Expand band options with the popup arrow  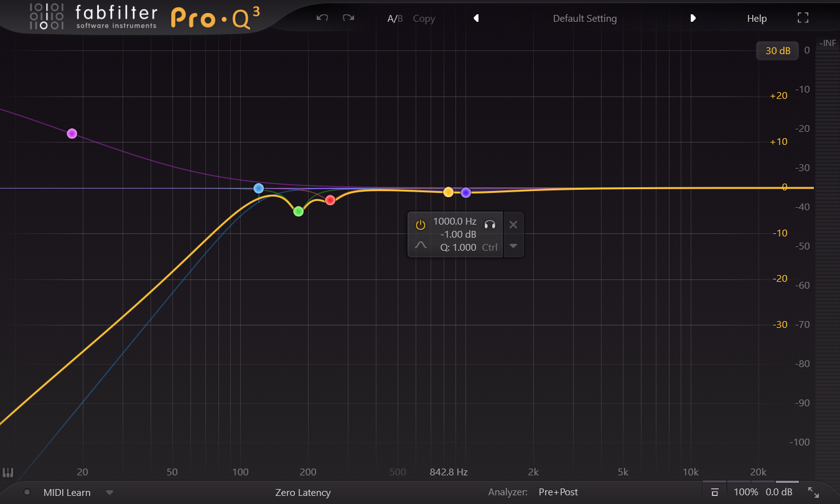(x=513, y=246)
